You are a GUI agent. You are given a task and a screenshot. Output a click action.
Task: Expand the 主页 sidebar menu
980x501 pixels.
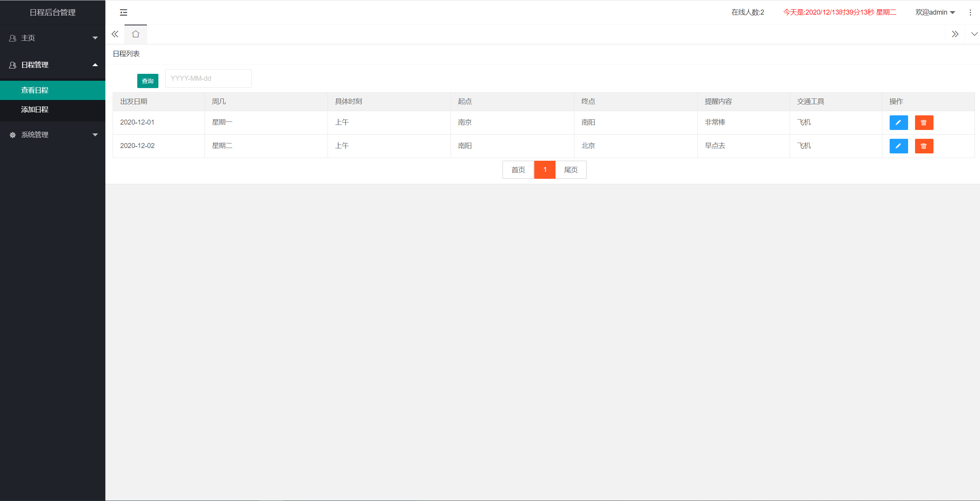[x=53, y=38]
